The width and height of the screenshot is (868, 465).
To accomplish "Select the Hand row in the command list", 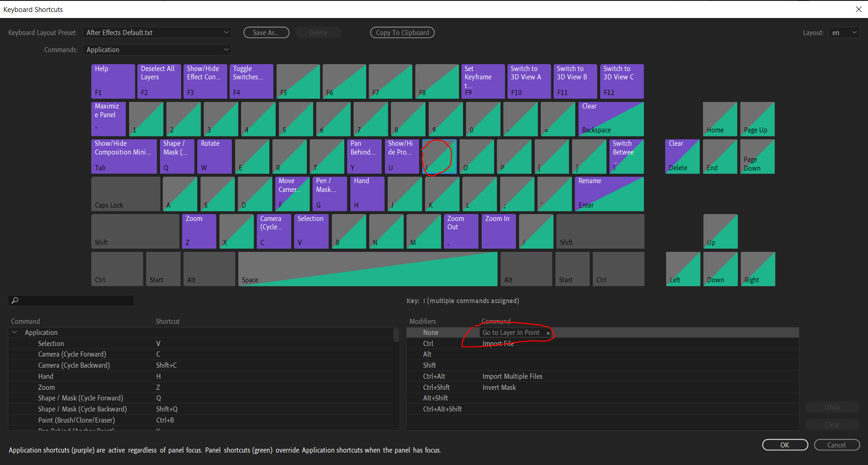I will click(x=201, y=376).
